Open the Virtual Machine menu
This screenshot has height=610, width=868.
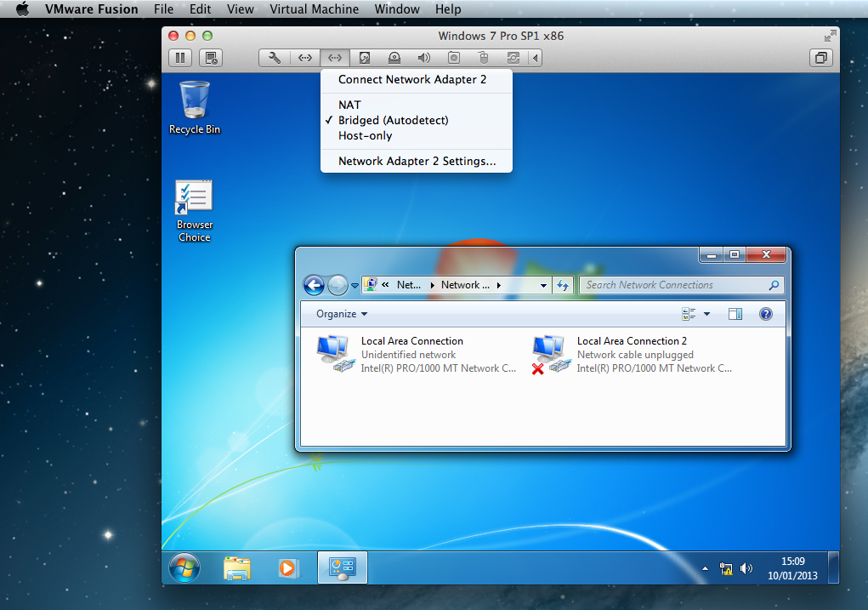pyautogui.click(x=314, y=9)
